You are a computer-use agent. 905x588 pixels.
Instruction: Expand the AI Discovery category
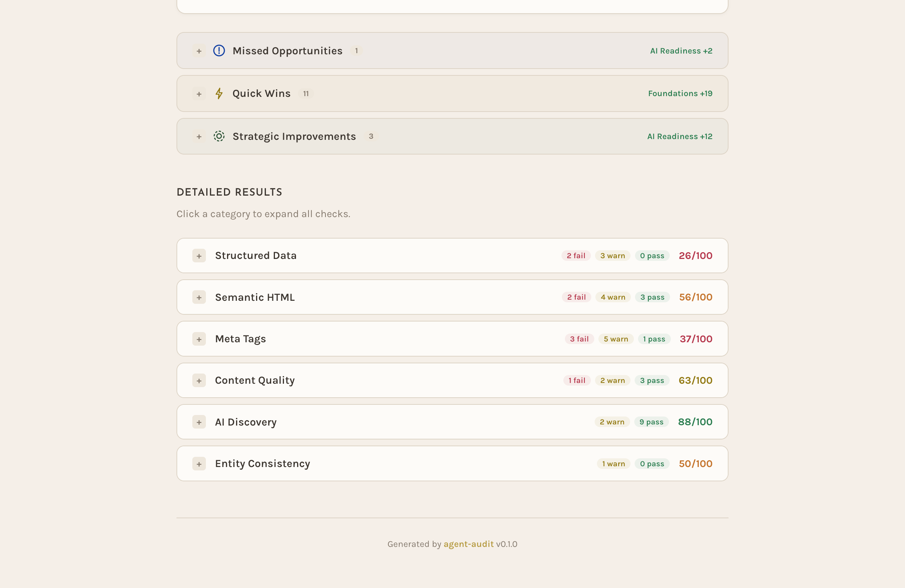pos(199,422)
